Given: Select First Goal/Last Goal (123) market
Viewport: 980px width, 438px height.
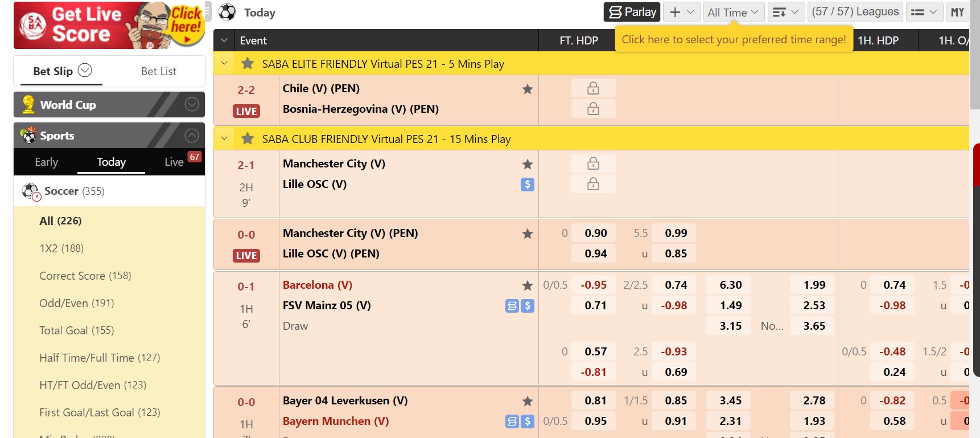Looking at the screenshot, I should 100,412.
